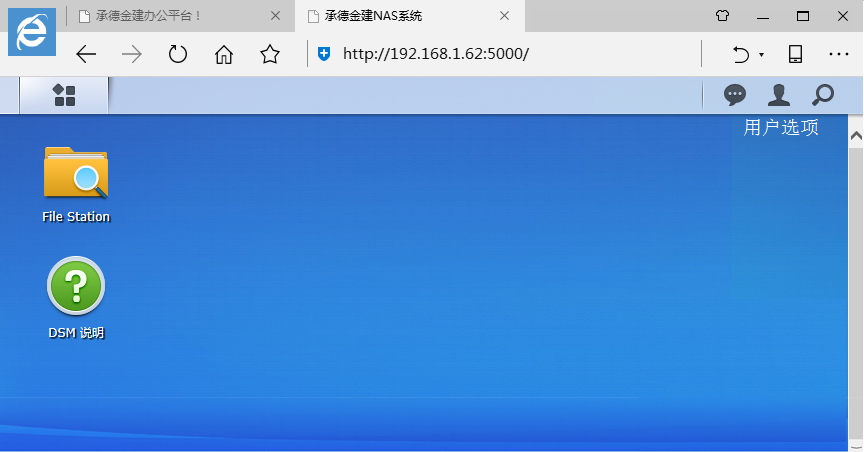Go to browser home page
The width and height of the screenshot is (864, 452).
pos(224,54)
